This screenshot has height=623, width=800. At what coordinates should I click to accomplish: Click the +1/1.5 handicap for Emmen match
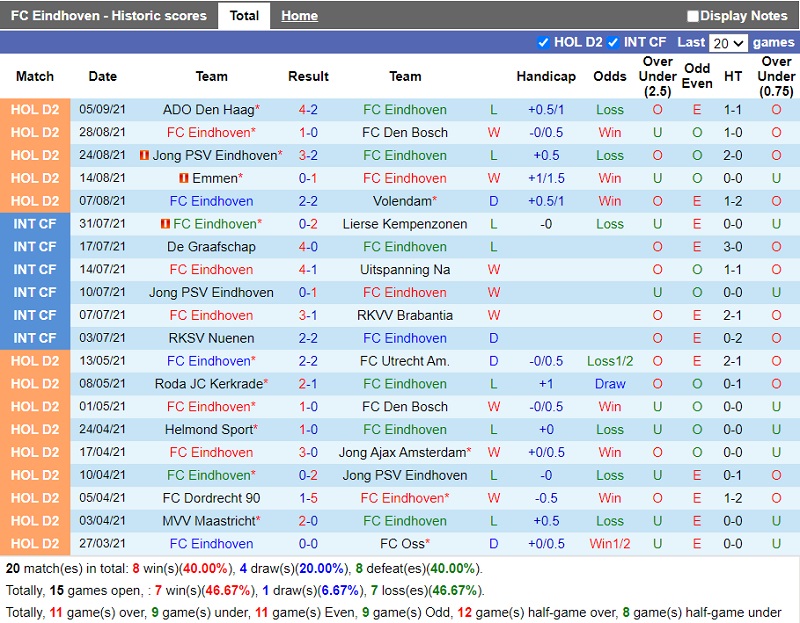(x=546, y=178)
